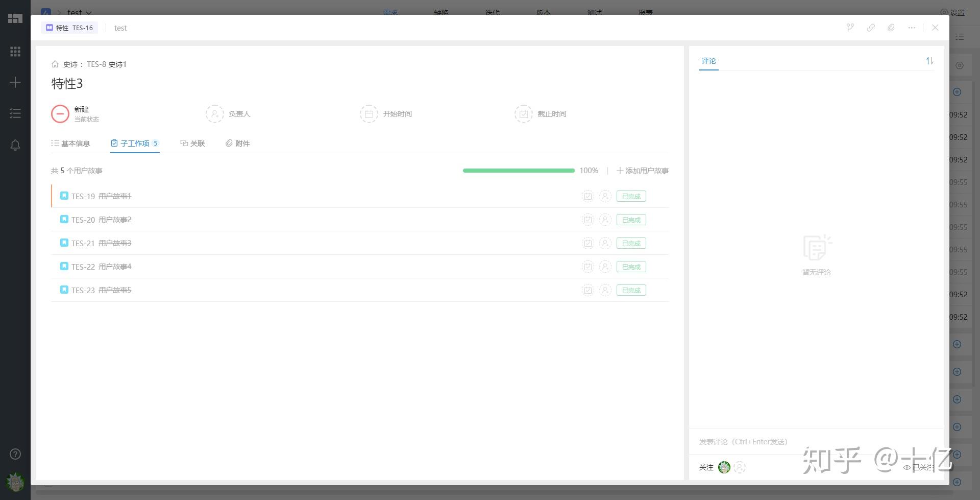
Task: Click assignee icon on TES-23 row
Action: pyautogui.click(x=605, y=290)
